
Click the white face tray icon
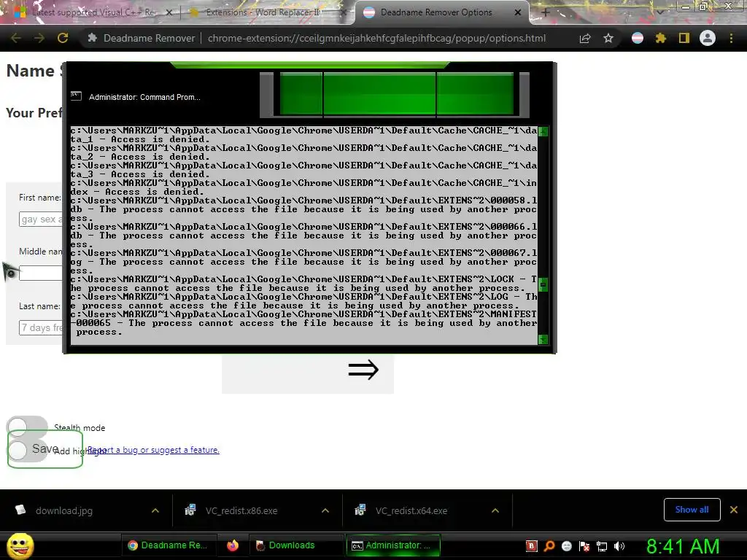tap(566, 546)
